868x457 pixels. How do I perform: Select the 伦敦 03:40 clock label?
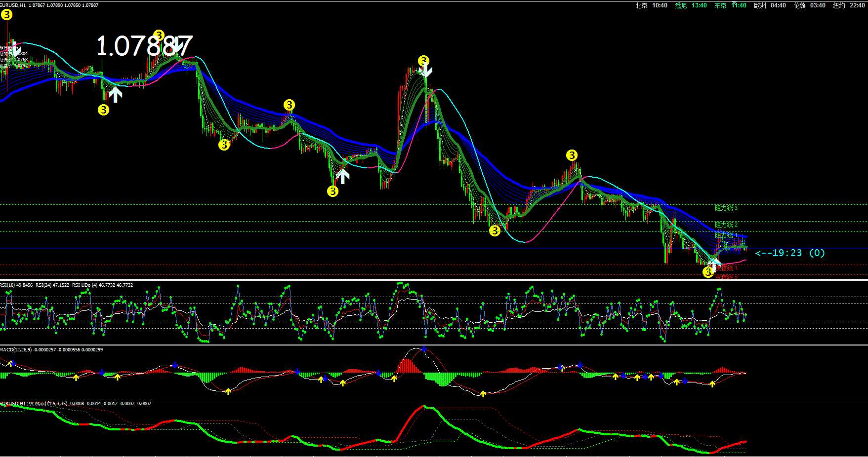click(809, 5)
